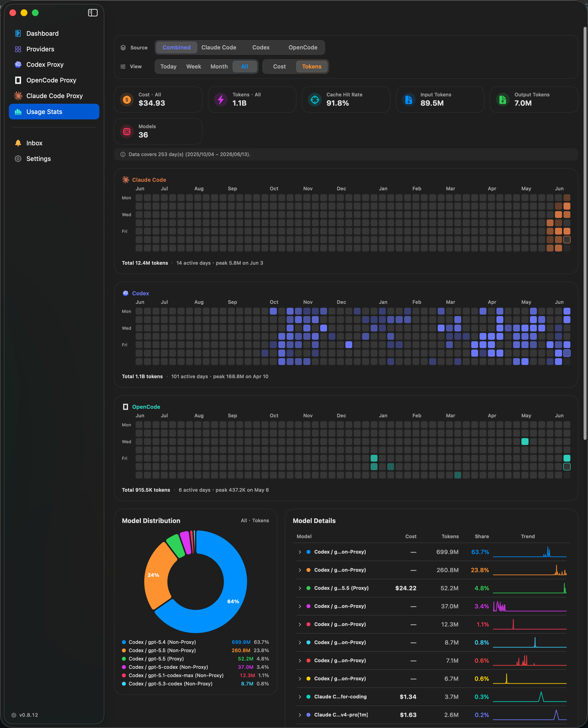
Task: Open Inbox from the sidebar
Action: (x=54, y=143)
